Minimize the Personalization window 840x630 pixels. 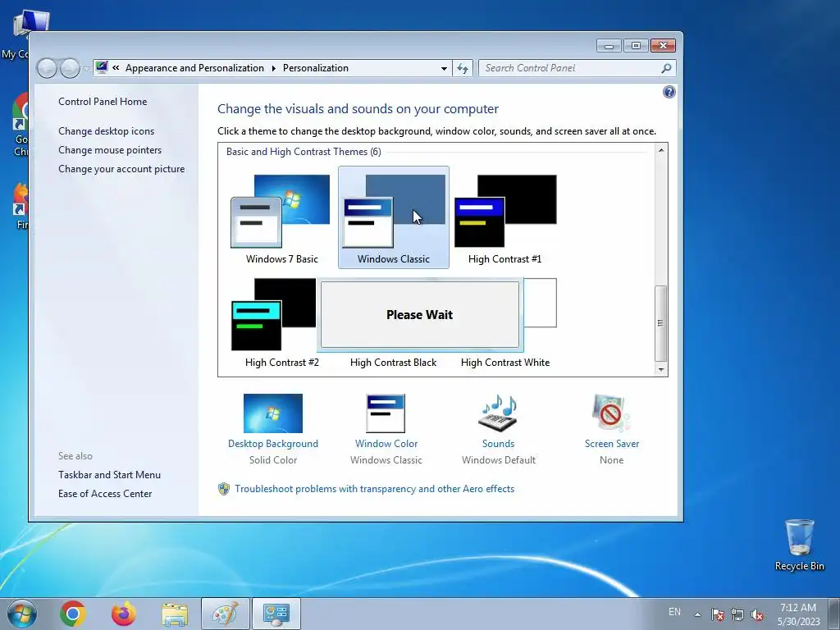[x=609, y=46]
